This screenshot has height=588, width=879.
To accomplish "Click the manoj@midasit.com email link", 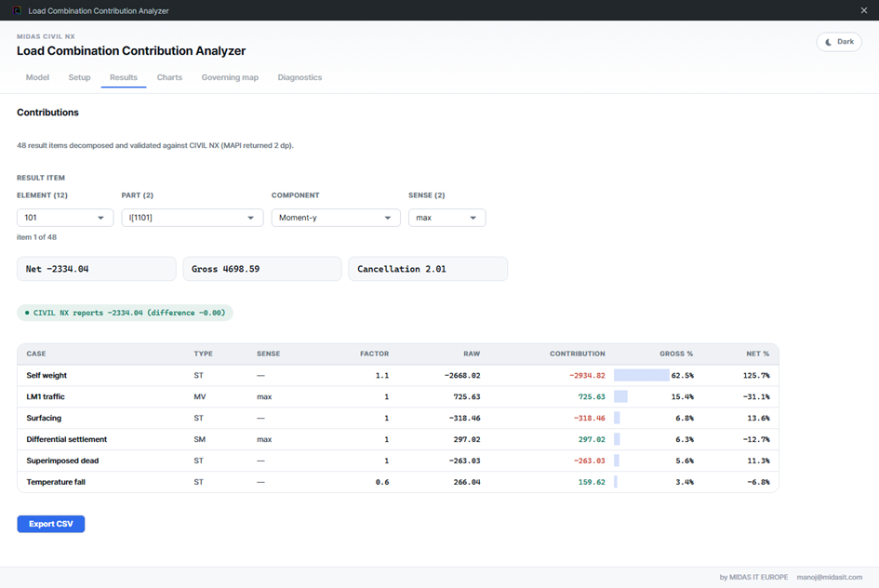I will (829, 577).
